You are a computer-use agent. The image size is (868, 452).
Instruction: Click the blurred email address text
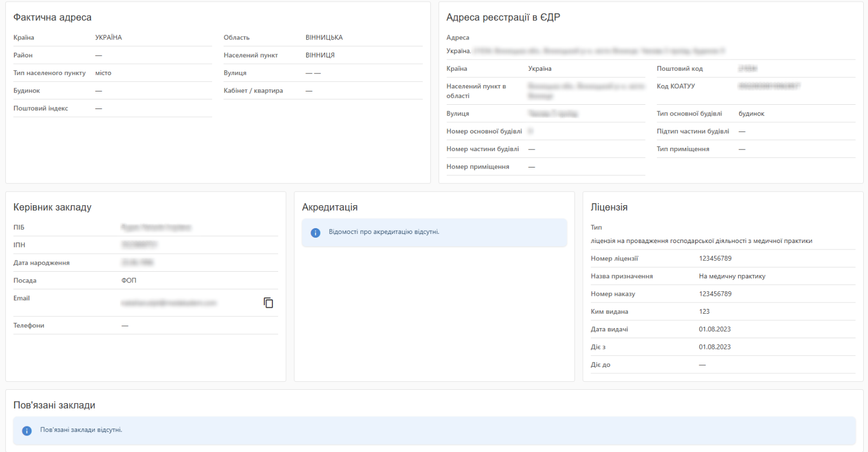pos(169,303)
